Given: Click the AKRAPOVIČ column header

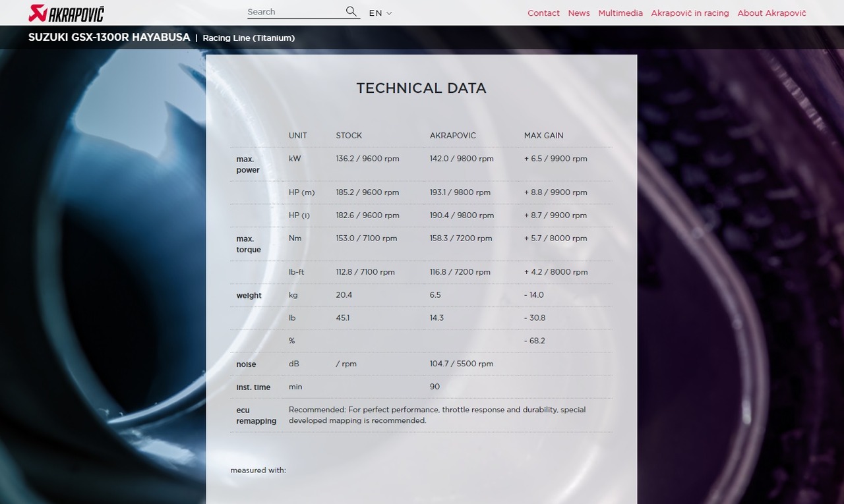Looking at the screenshot, I should tap(453, 136).
